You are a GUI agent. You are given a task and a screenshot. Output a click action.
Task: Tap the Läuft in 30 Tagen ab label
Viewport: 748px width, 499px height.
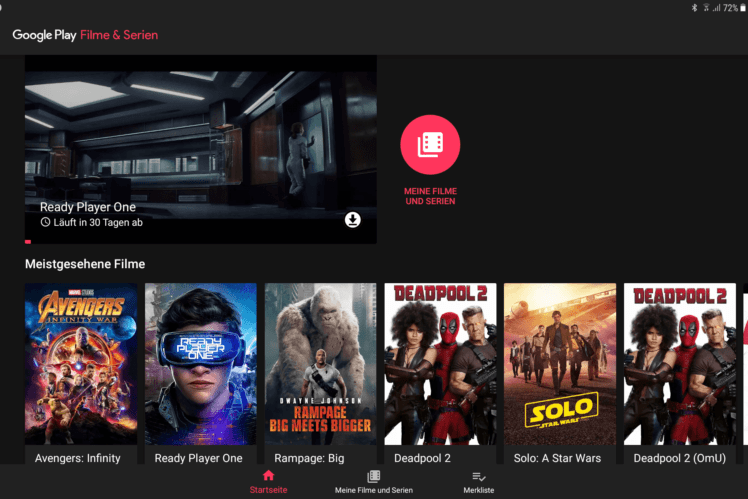coord(98,222)
